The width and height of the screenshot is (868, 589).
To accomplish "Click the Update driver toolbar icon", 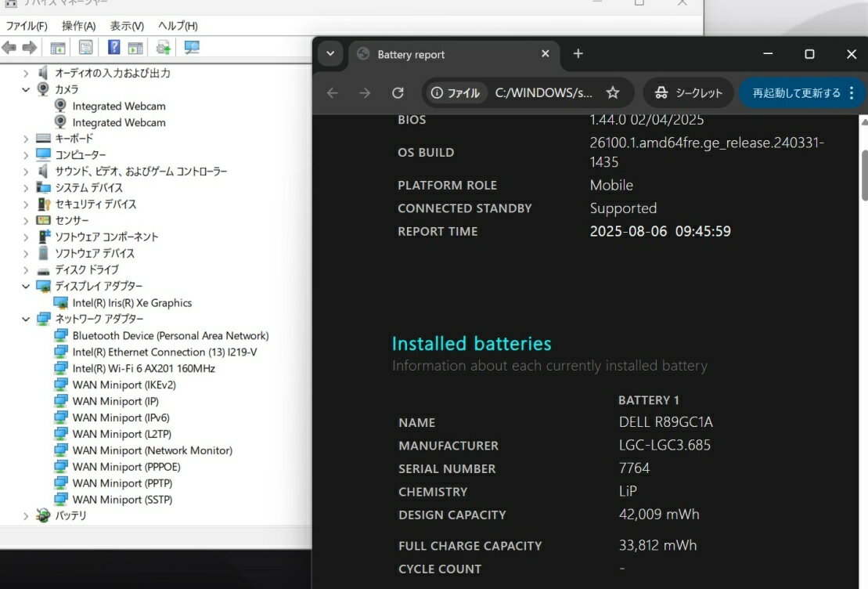I will [x=164, y=48].
